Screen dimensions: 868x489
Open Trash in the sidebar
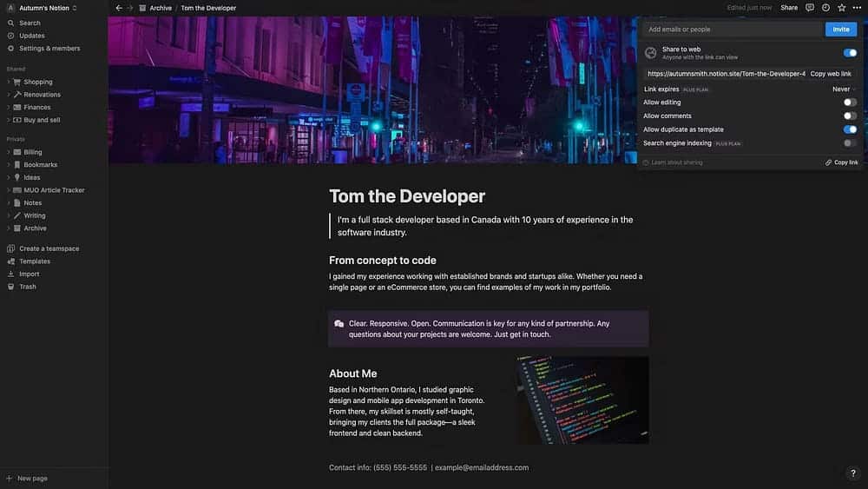click(x=28, y=287)
